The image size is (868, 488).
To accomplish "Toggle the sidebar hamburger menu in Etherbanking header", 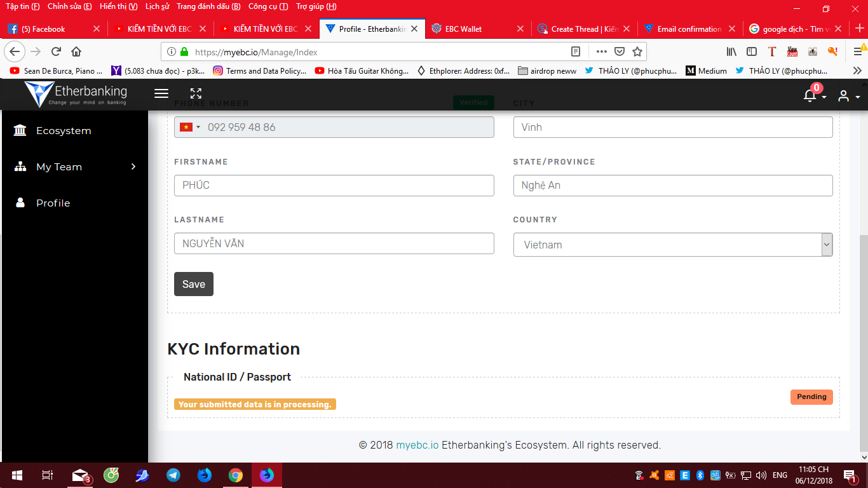I will pos(161,93).
